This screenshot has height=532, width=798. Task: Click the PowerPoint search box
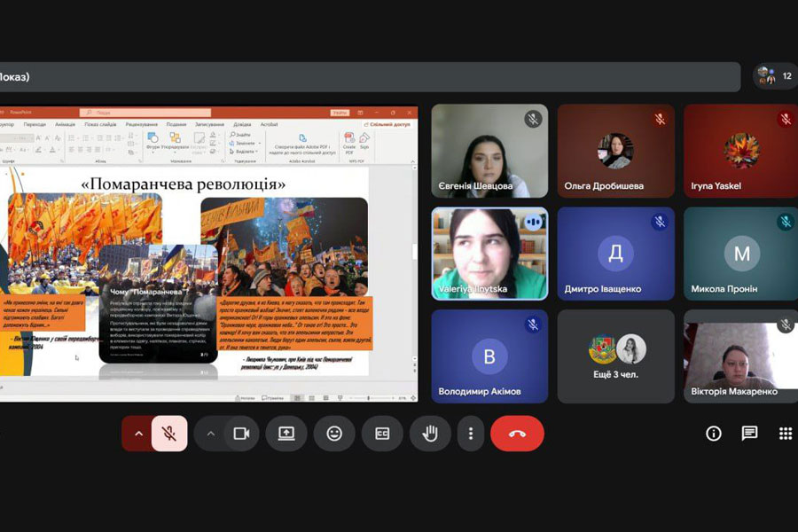click(x=146, y=113)
